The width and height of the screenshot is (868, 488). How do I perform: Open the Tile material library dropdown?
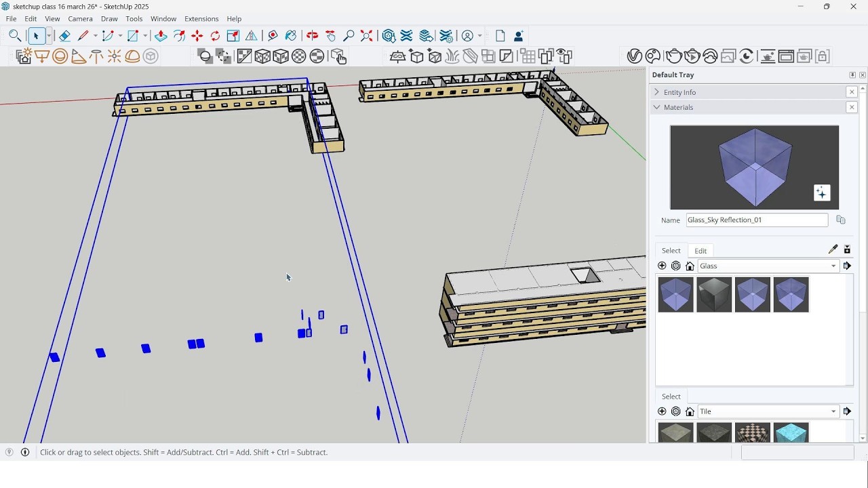[833, 411]
